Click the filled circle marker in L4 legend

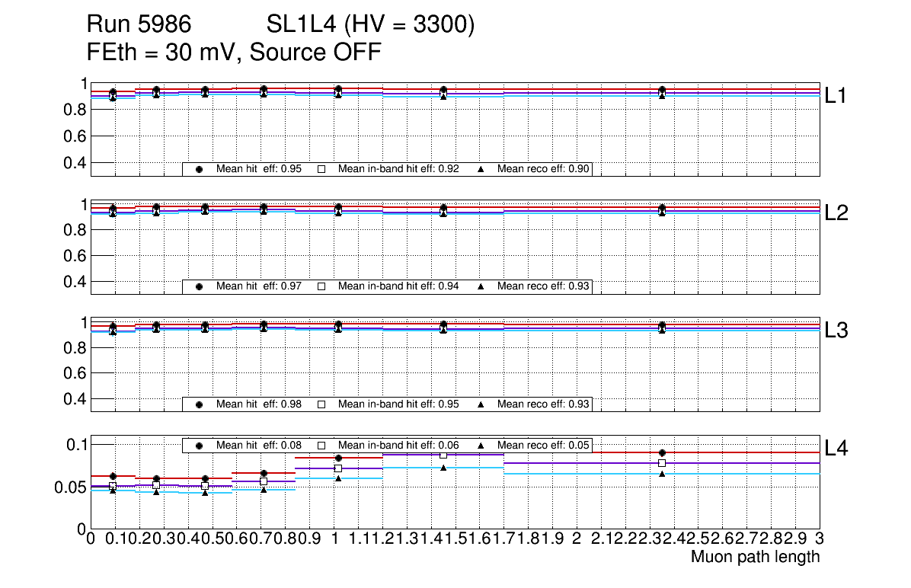(x=199, y=446)
